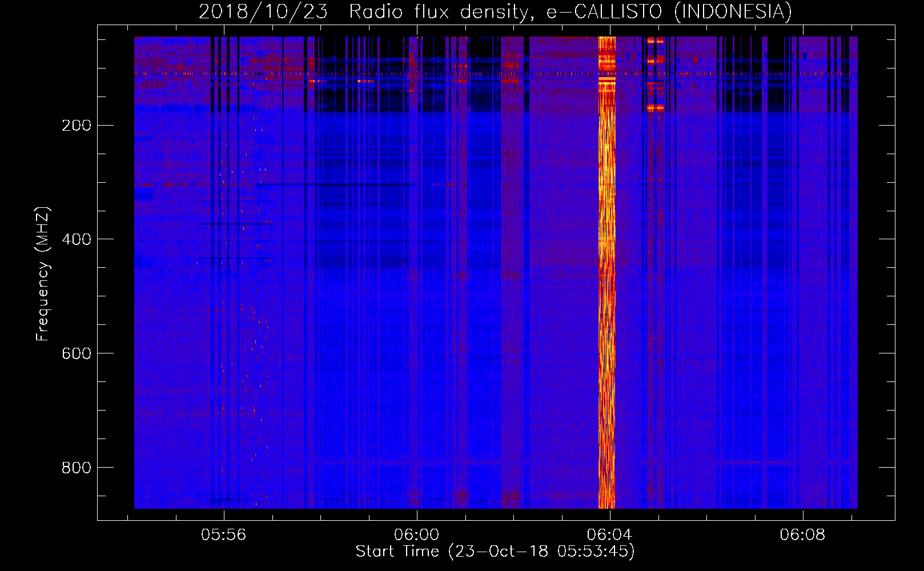Click the '800' frequency tick label
This screenshot has height=571, width=924.
[77, 468]
